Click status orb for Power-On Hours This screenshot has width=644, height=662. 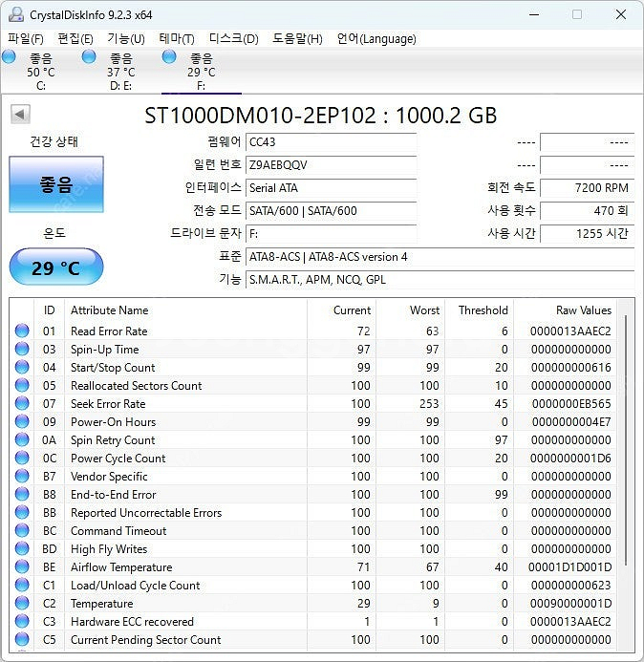(x=22, y=421)
